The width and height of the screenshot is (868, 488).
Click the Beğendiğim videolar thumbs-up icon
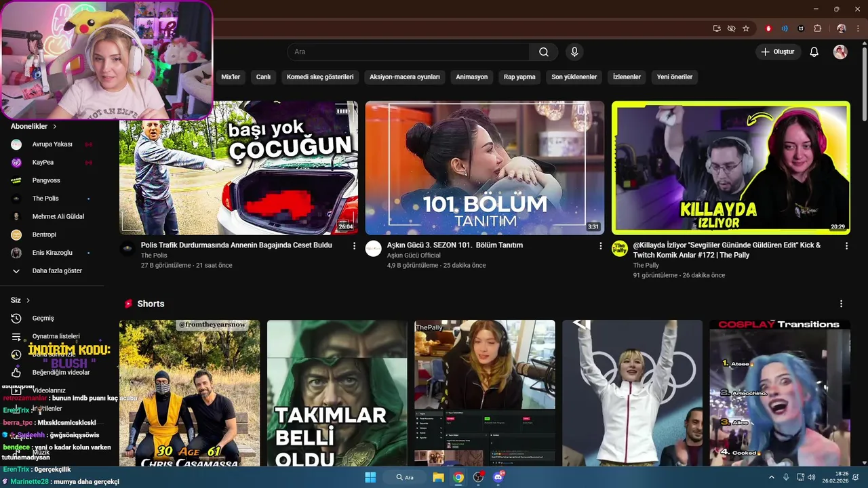16,372
